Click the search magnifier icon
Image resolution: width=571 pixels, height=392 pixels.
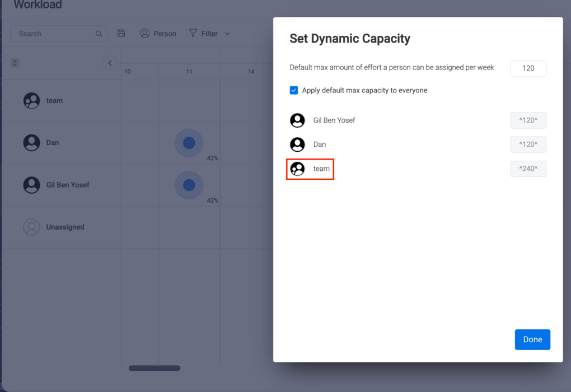coord(99,34)
